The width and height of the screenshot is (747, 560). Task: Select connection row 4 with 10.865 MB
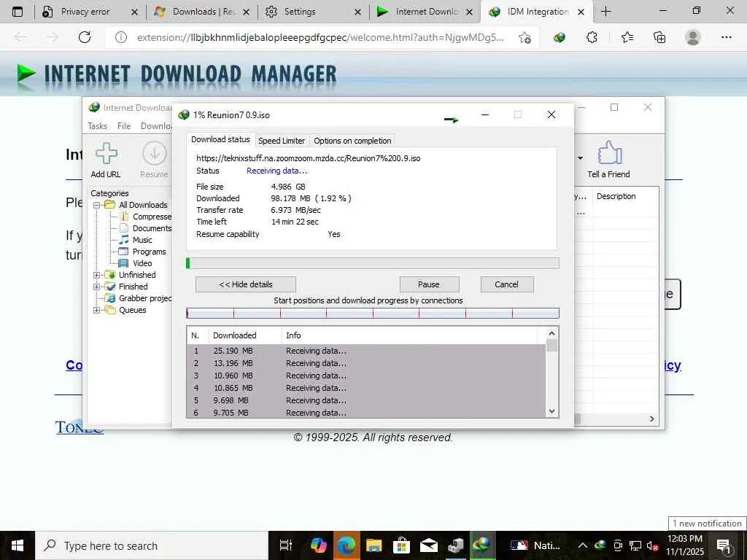pos(366,388)
